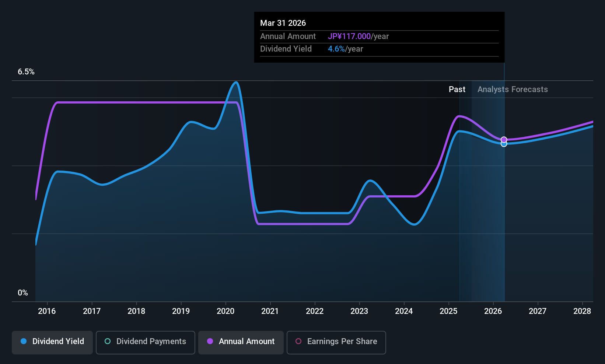The image size is (605, 364).
Task: Toggle the Dividend Payments legend button
Action: tap(146, 343)
